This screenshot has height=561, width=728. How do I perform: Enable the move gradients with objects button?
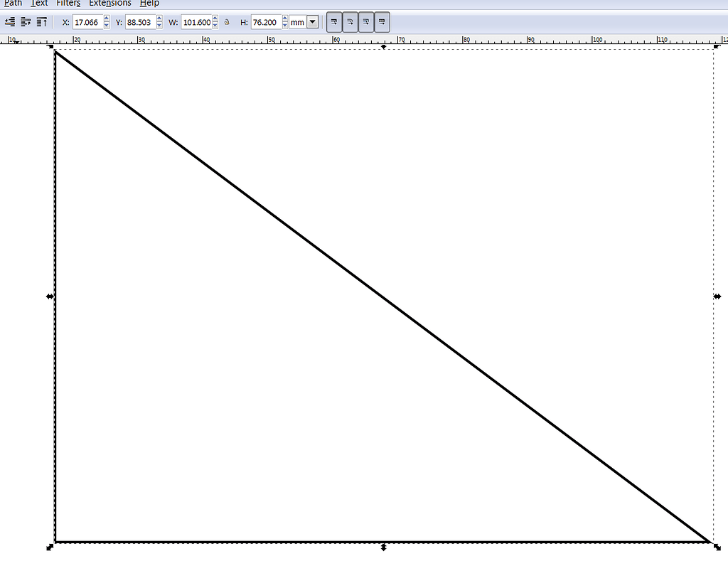pos(365,21)
